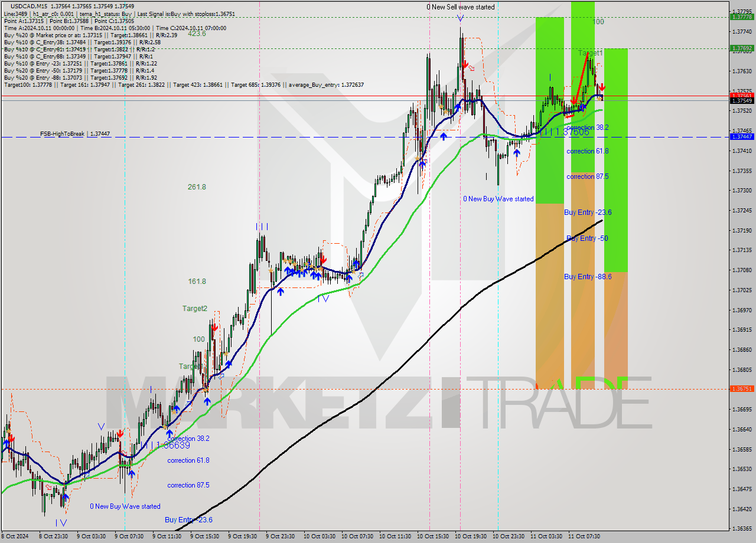Screen dimensions: 756x543
Task: Click the 1.37300 value on price axis
Action: coord(742,190)
